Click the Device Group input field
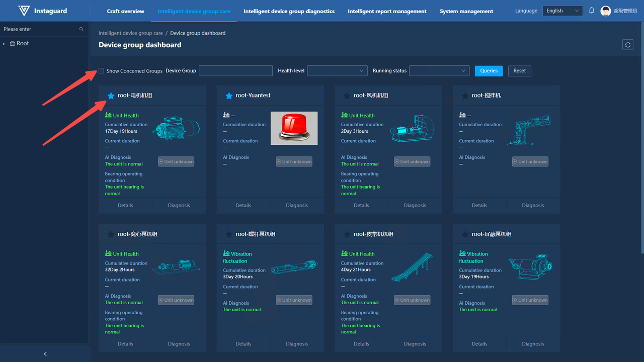 tap(235, 71)
